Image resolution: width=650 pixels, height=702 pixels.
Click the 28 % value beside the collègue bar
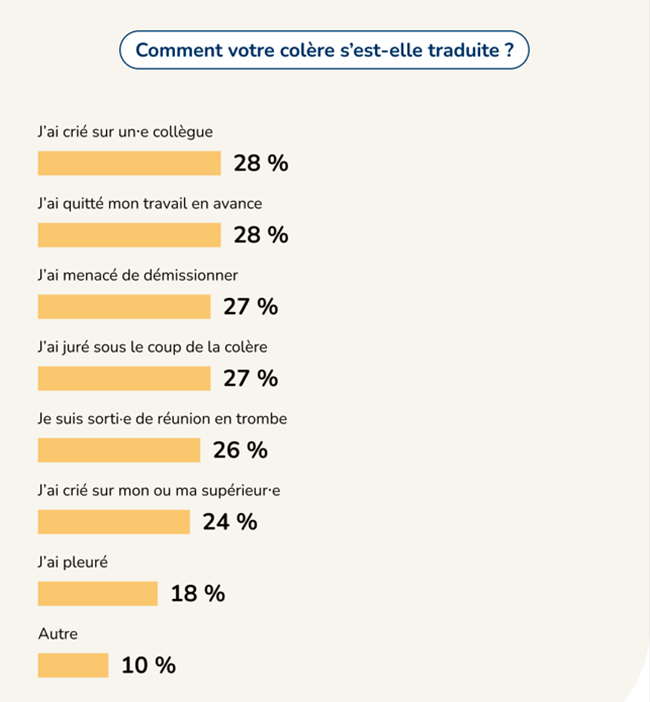coord(261,163)
